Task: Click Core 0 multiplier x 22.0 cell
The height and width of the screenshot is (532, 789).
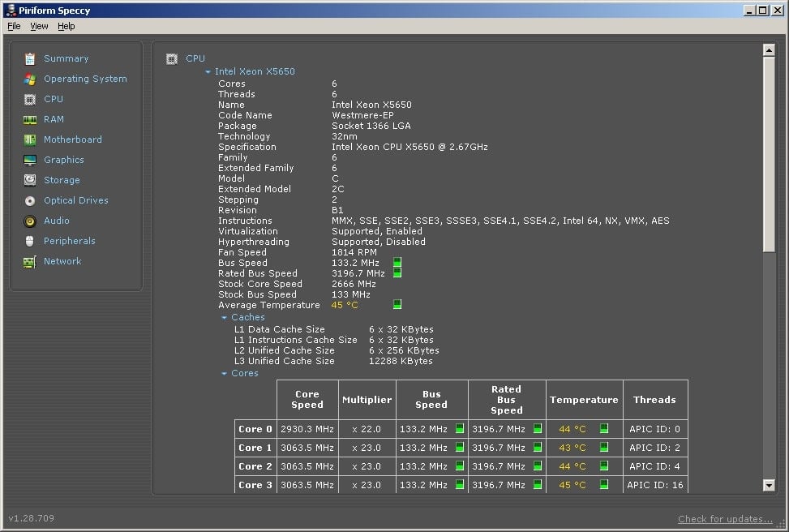Action: 367,429
